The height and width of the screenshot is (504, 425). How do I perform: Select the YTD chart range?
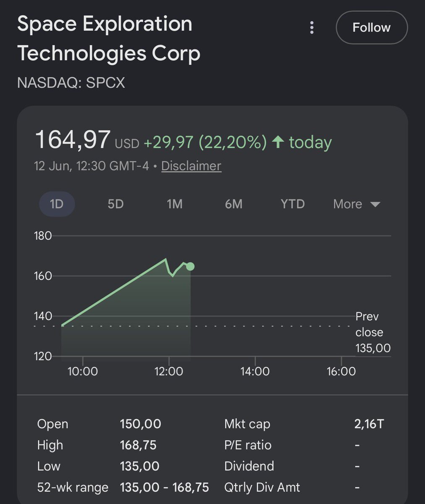point(292,204)
